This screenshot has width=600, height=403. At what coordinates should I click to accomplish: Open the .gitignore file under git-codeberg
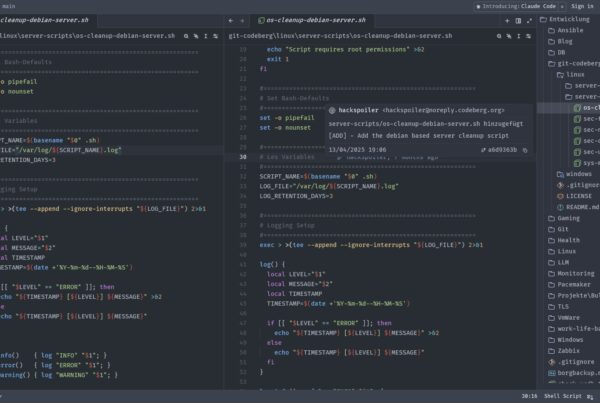tap(582, 185)
